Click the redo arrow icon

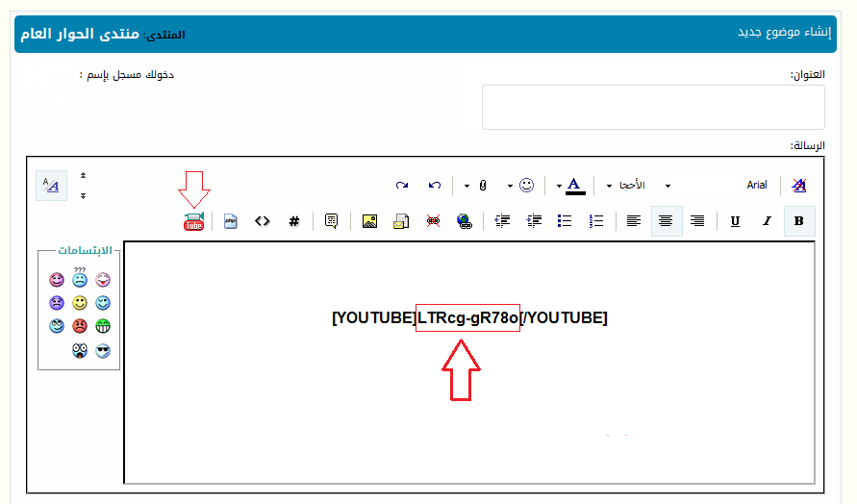[402, 186]
